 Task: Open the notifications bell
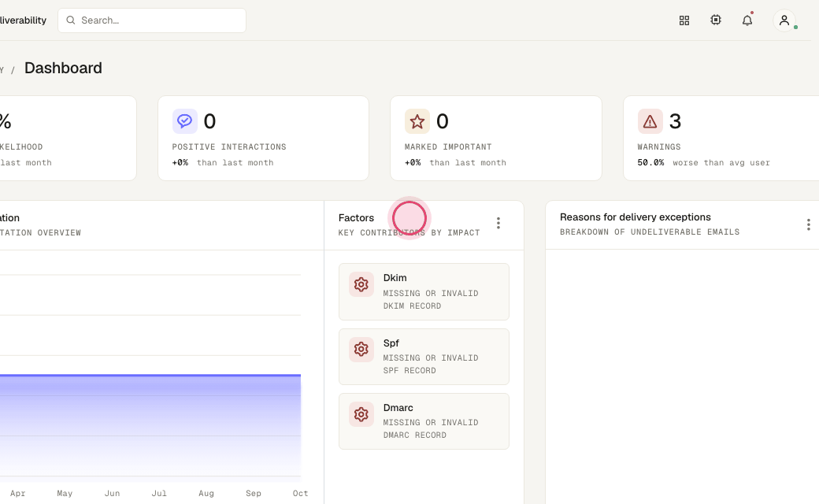(x=747, y=20)
